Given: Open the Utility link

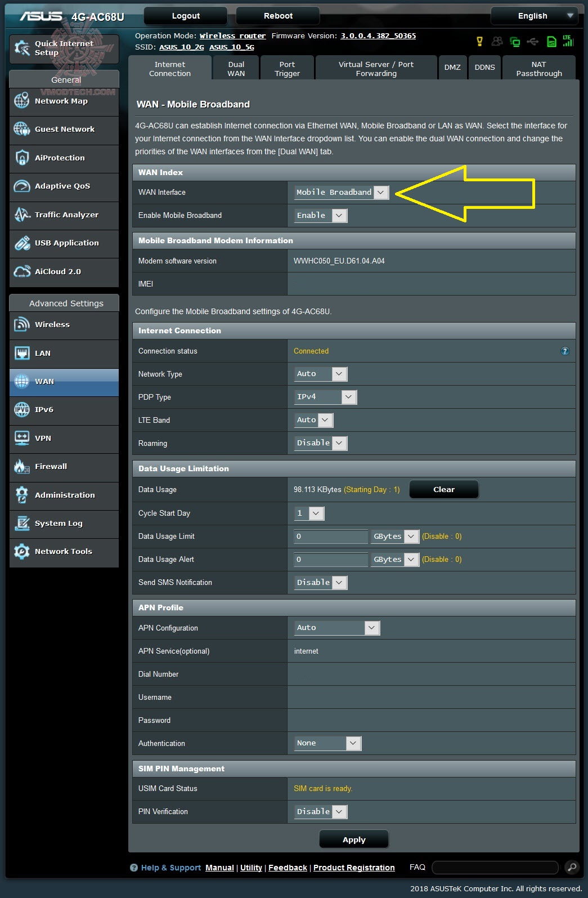Looking at the screenshot, I should [x=251, y=868].
